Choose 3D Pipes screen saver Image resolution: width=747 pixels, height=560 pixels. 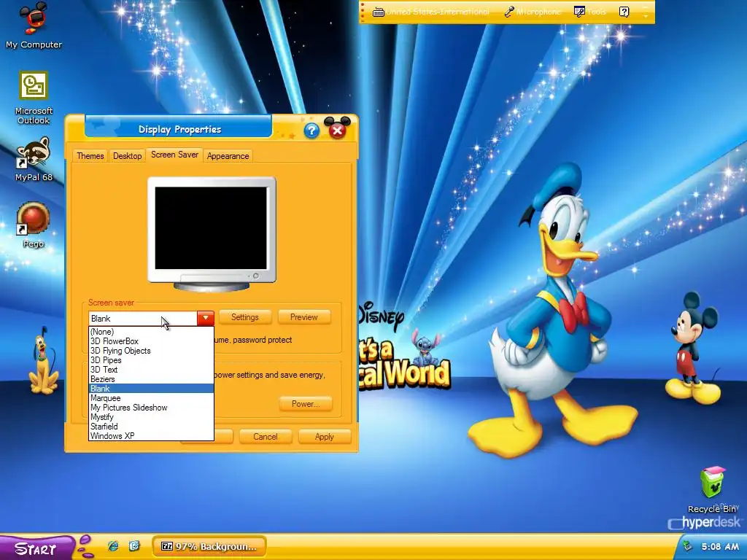[x=151, y=360]
